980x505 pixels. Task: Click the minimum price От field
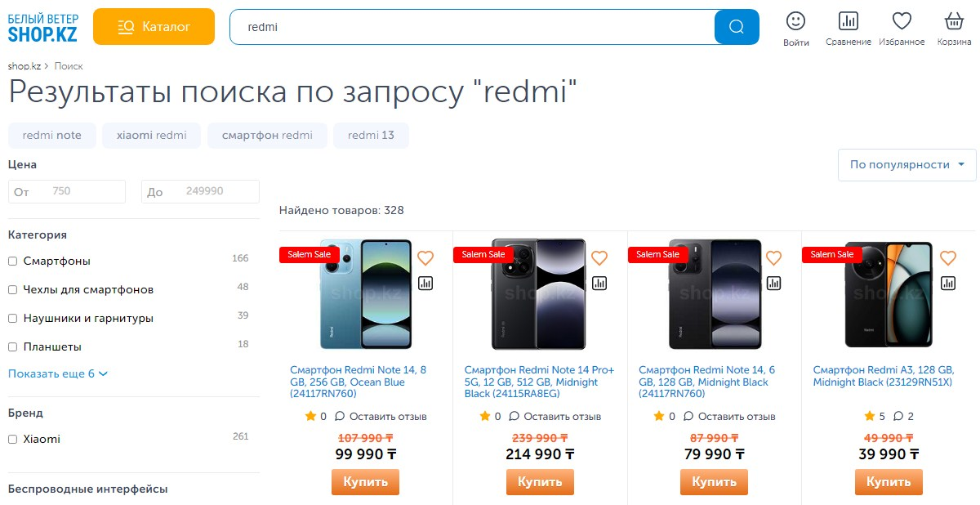click(67, 192)
